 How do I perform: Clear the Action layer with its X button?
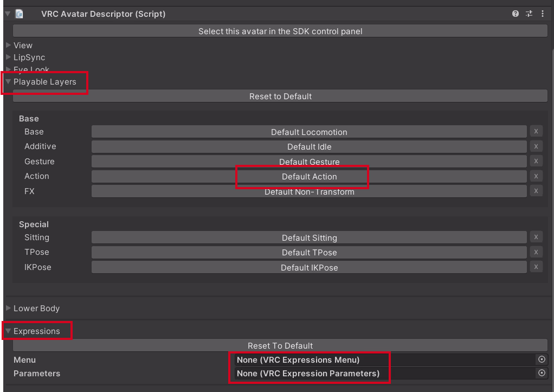[536, 176]
